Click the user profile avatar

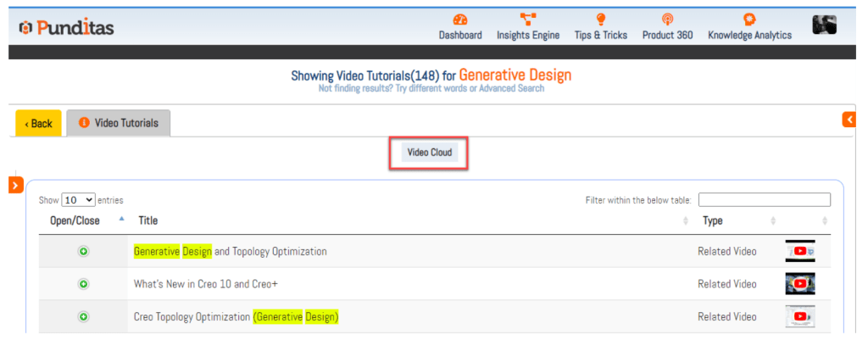824,25
